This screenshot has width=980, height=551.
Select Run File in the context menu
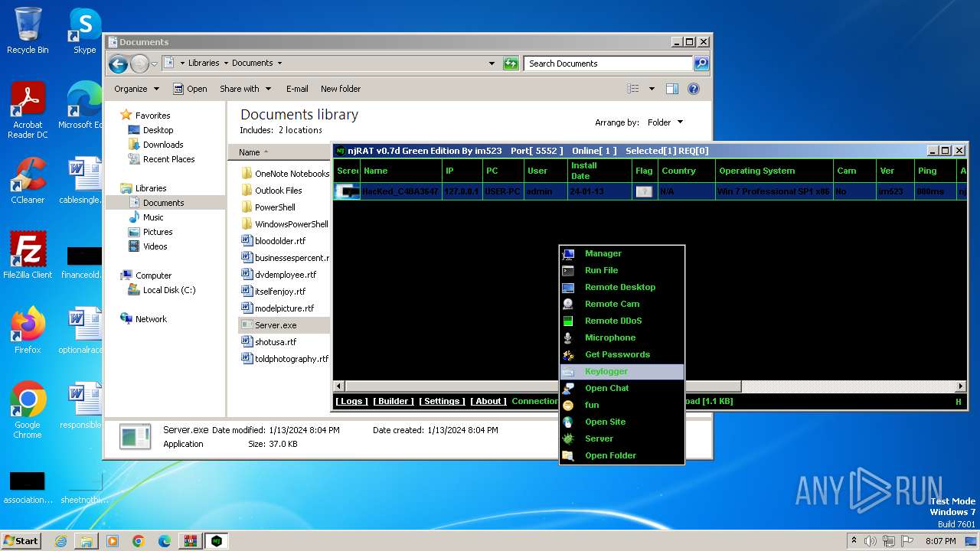click(x=622, y=271)
